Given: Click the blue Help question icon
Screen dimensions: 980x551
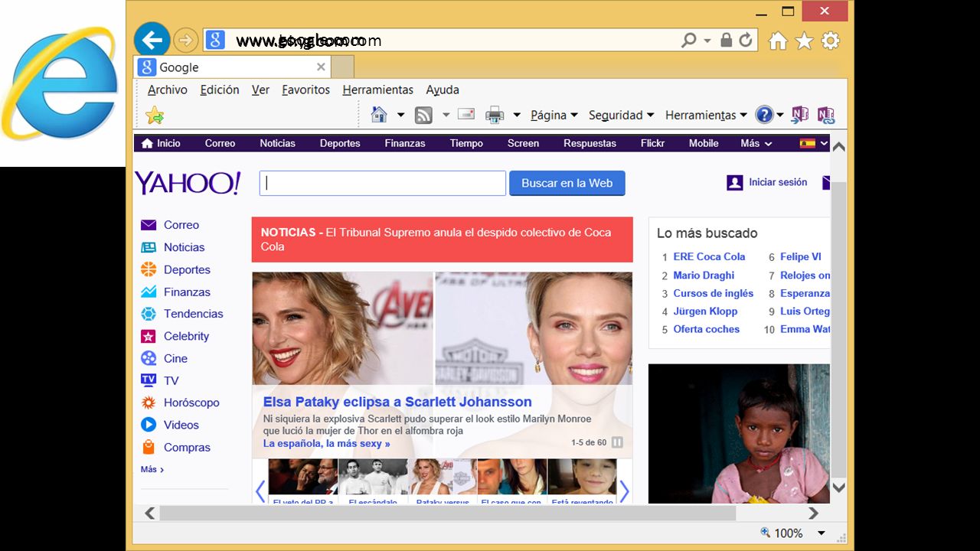Looking at the screenshot, I should pyautogui.click(x=764, y=115).
